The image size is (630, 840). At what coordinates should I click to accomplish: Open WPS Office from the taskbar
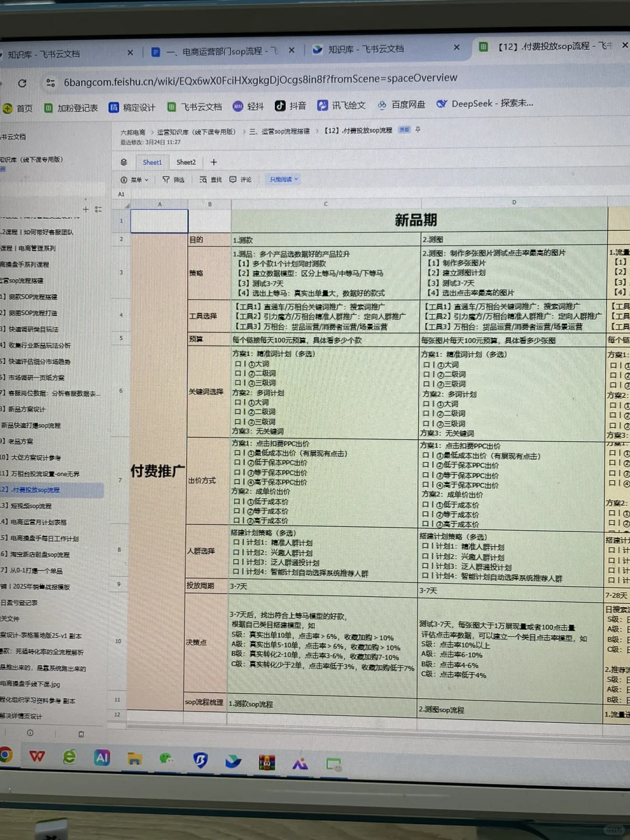point(37,756)
